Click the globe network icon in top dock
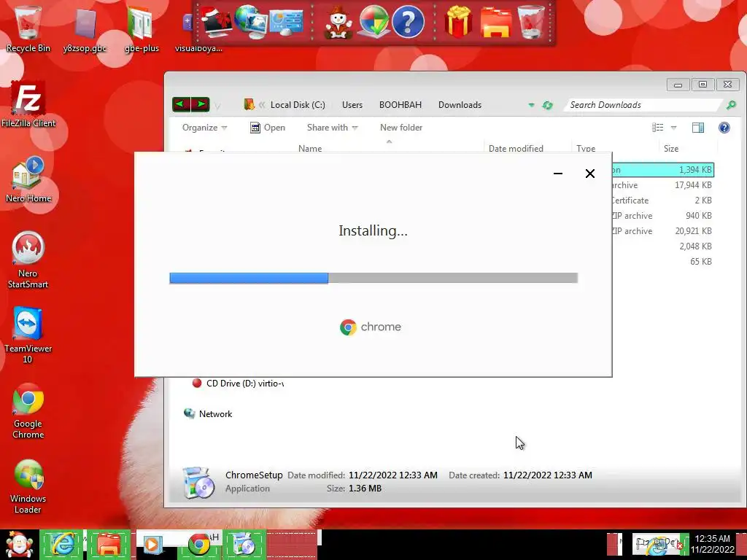Image resolution: width=747 pixels, height=560 pixels. point(250,21)
